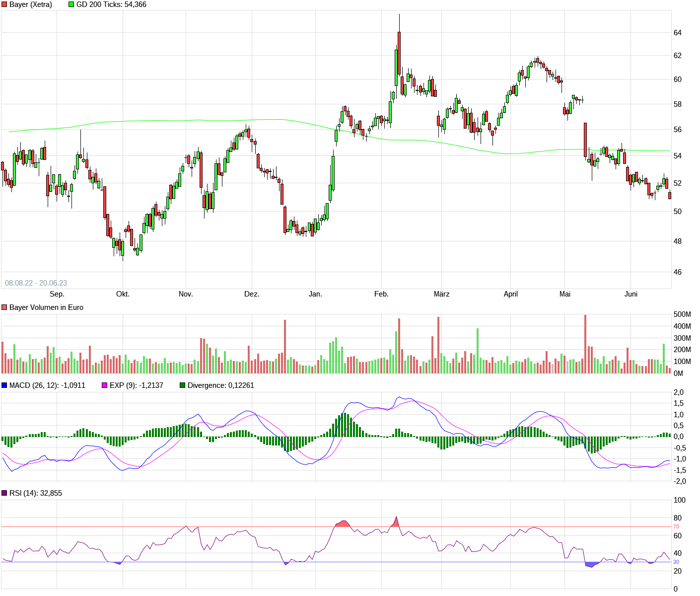Click the red Bayer (Xetra) legend icon

4,4
